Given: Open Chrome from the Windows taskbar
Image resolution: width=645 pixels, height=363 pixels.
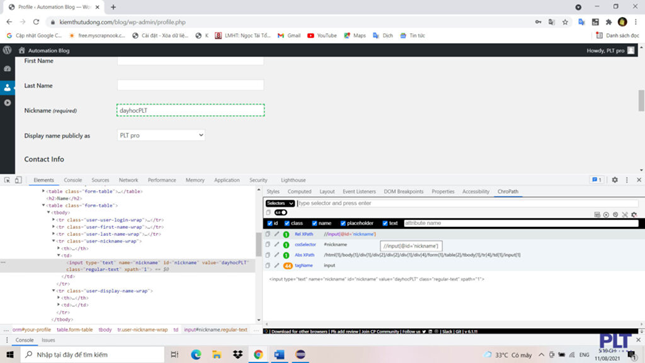Looking at the screenshot, I should pos(258,354).
